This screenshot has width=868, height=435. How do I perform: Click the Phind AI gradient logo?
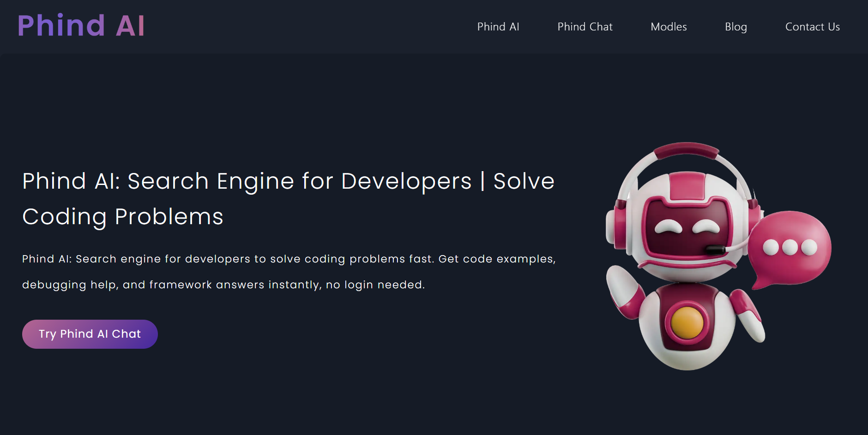pos(81,25)
